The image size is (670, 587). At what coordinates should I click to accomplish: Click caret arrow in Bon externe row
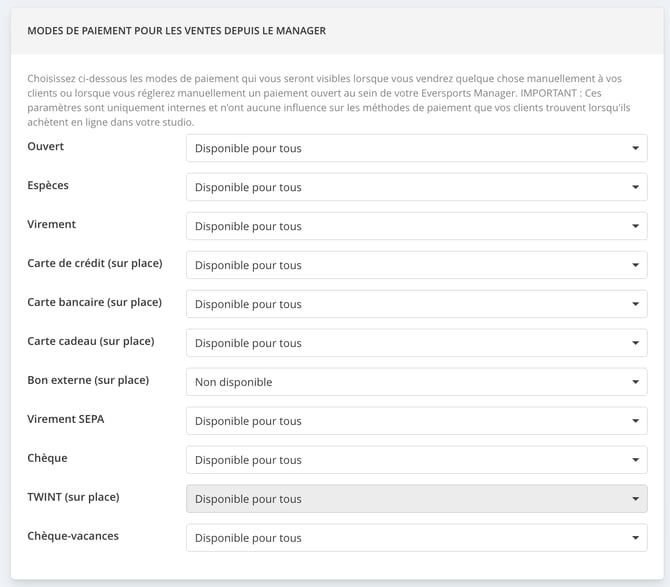point(635,382)
